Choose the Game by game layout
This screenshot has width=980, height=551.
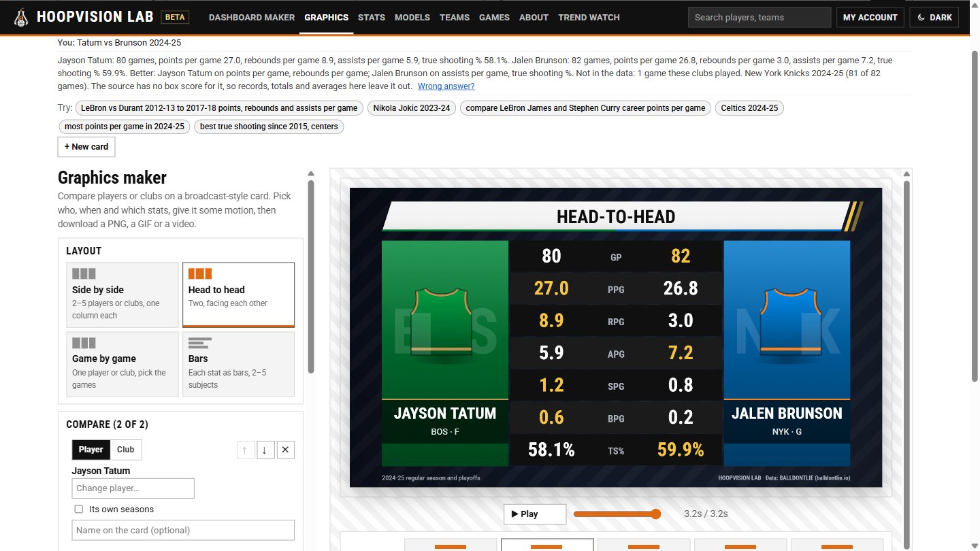tap(122, 364)
